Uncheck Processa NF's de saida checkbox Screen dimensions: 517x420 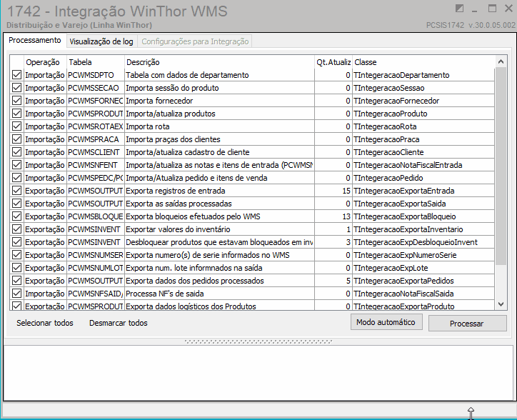[17, 294]
